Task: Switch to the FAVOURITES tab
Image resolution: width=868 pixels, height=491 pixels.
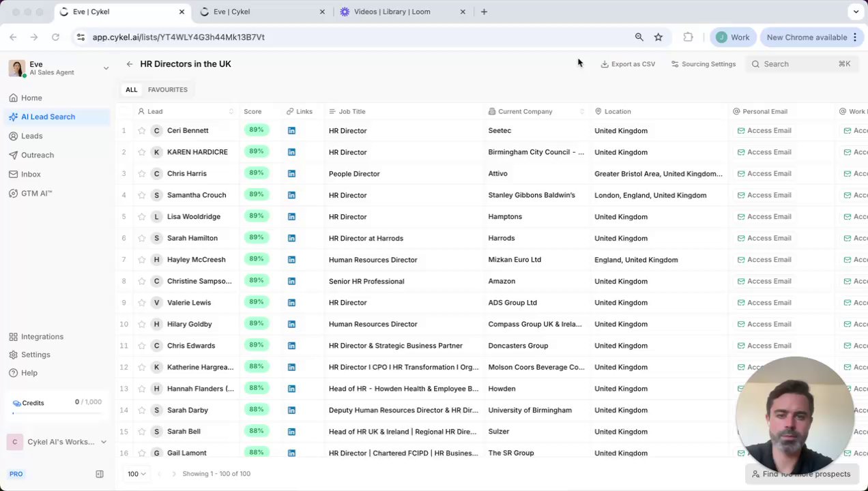Action: tap(167, 89)
